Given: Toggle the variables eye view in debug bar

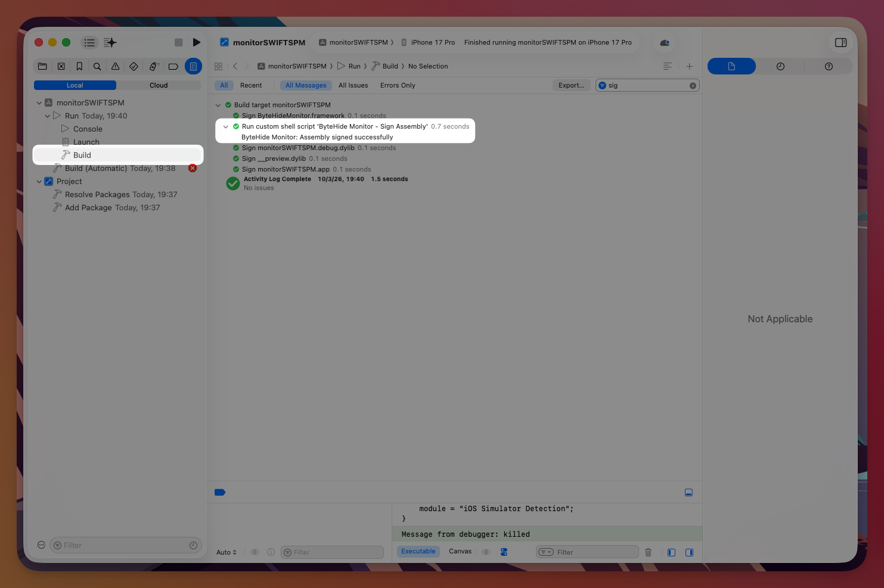Looking at the screenshot, I should 255,552.
